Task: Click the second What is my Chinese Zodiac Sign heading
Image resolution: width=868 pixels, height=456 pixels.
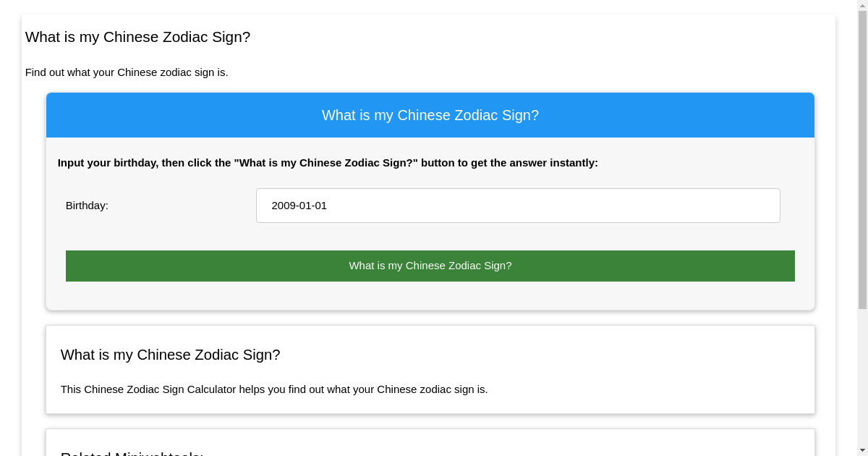Action: [170, 355]
